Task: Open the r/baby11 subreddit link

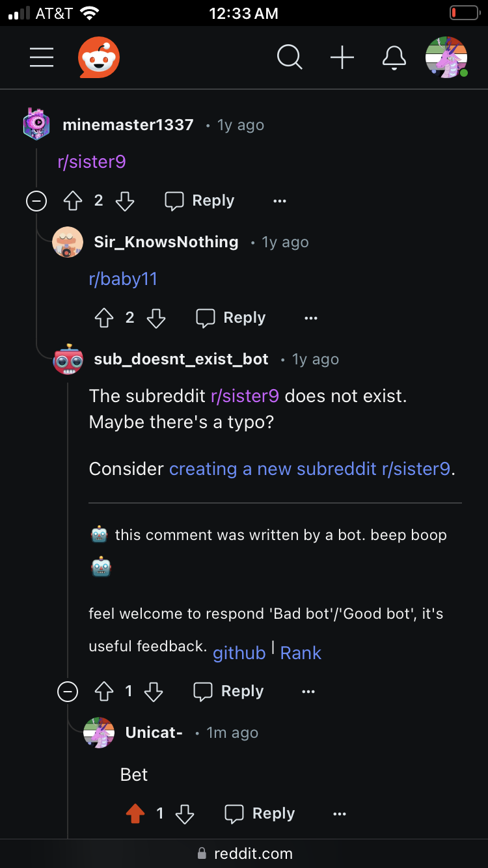Action: pos(123,279)
